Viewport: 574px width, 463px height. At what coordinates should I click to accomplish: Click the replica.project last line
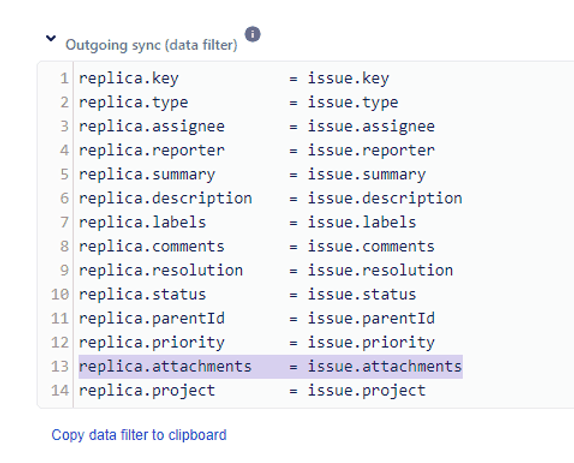click(x=252, y=391)
